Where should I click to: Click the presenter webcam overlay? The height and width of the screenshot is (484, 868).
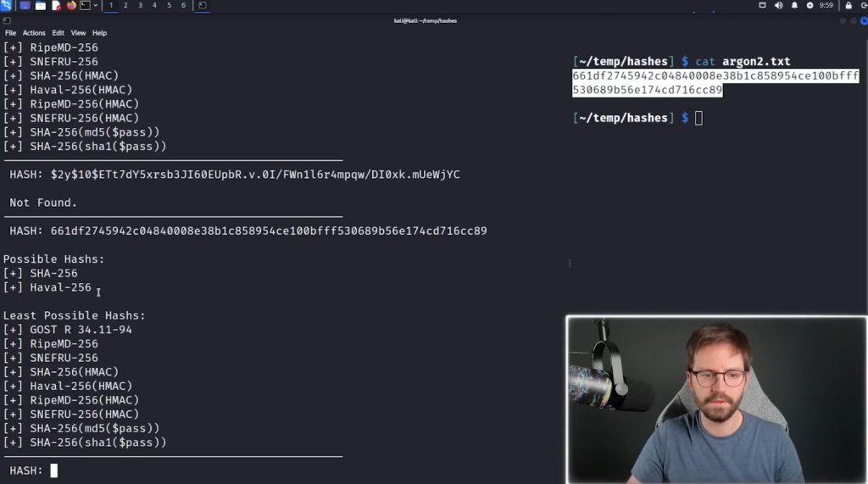(716, 400)
